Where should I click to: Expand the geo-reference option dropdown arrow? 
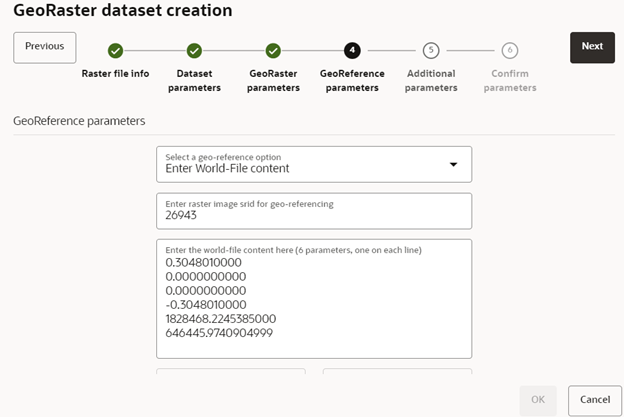pyautogui.click(x=453, y=164)
